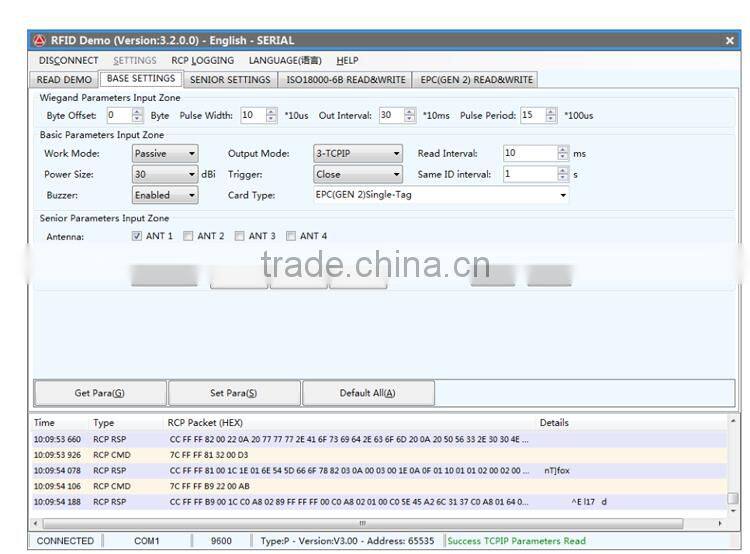Increase the Byte Offset spinner value
This screenshot has height=554, width=750.
[x=138, y=111]
